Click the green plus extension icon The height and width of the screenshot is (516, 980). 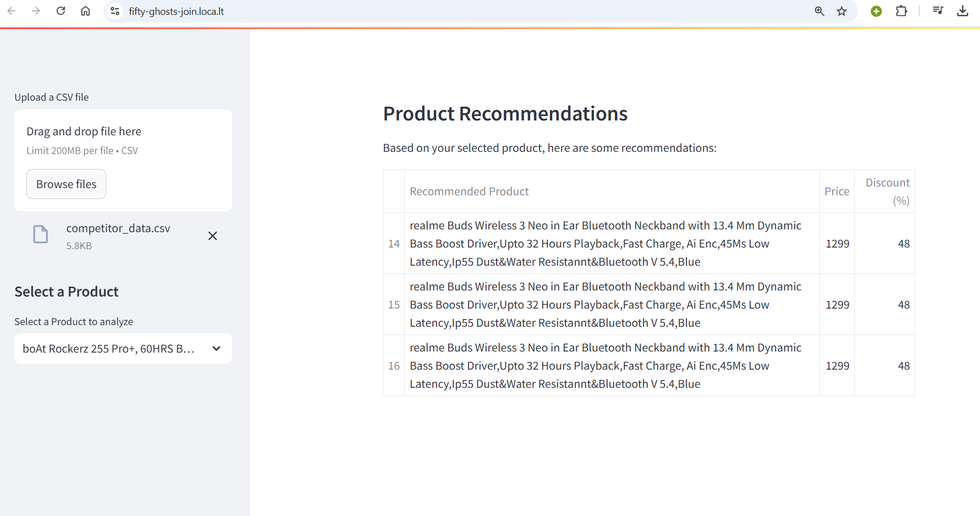[876, 11]
